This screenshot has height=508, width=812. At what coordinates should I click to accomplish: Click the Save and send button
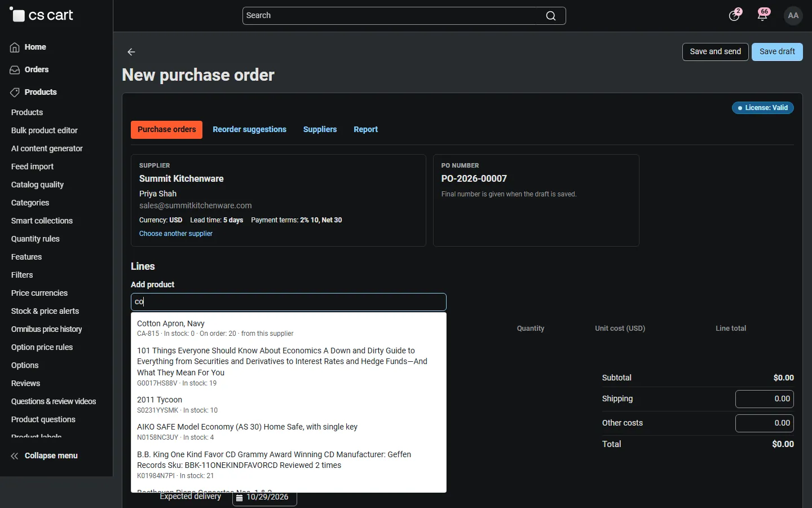(x=716, y=52)
